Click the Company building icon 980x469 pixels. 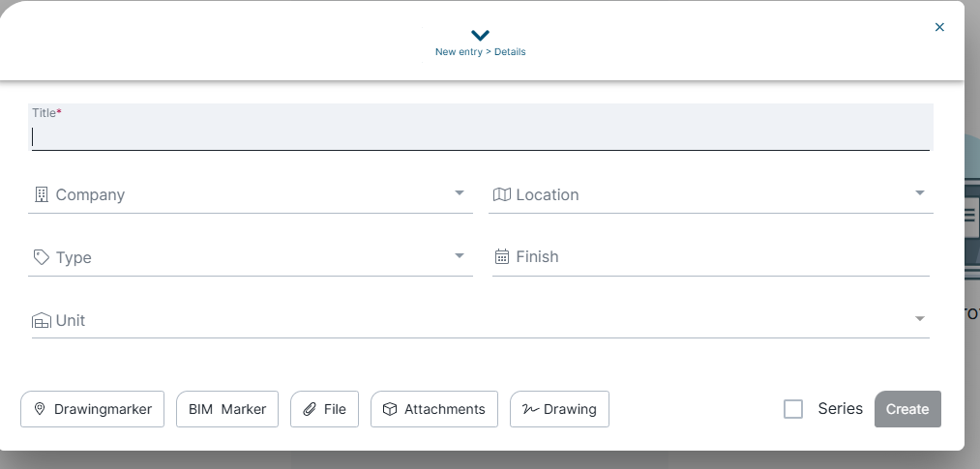pos(42,194)
